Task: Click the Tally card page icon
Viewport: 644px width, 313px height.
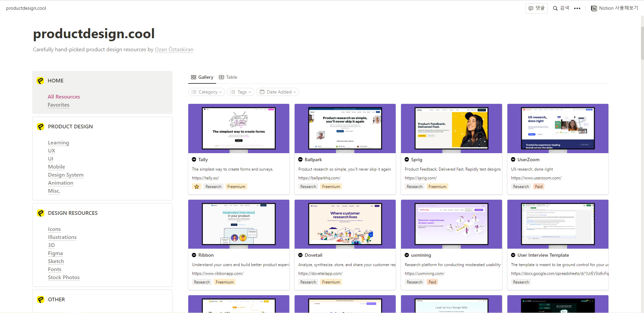Action: pos(194,160)
